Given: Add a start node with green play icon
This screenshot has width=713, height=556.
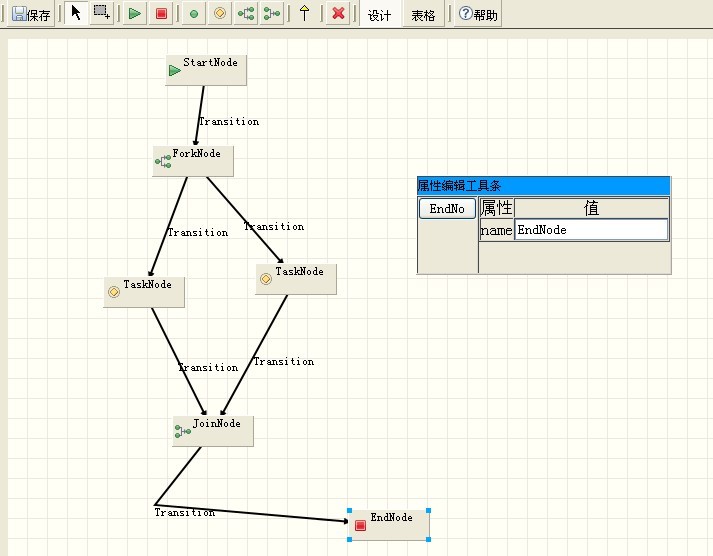Looking at the screenshot, I should tap(135, 14).
